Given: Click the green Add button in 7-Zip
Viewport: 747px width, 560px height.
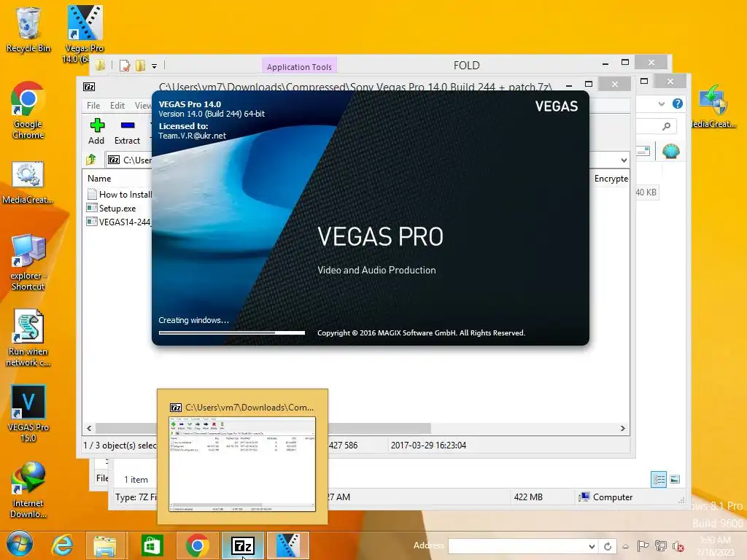Looking at the screenshot, I should pyautogui.click(x=97, y=131).
